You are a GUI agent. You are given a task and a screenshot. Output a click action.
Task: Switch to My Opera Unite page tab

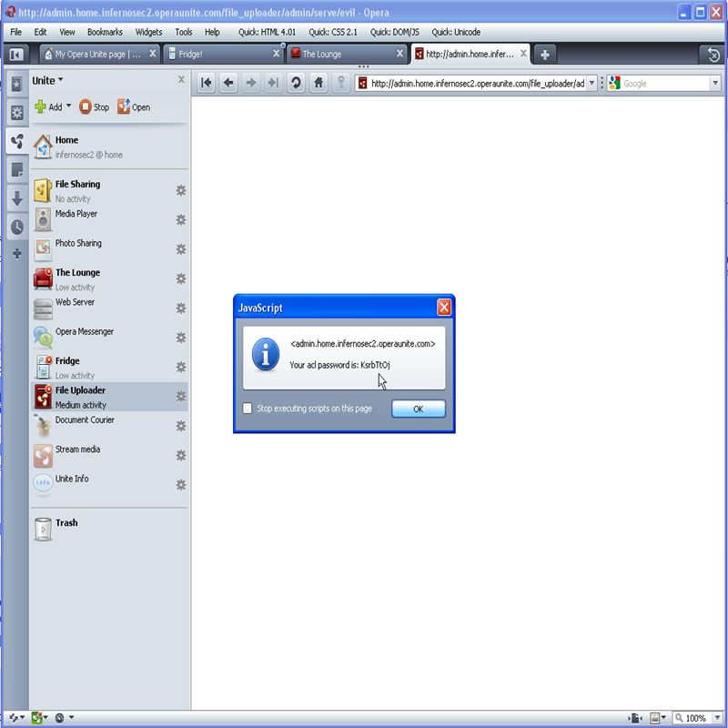pos(99,55)
